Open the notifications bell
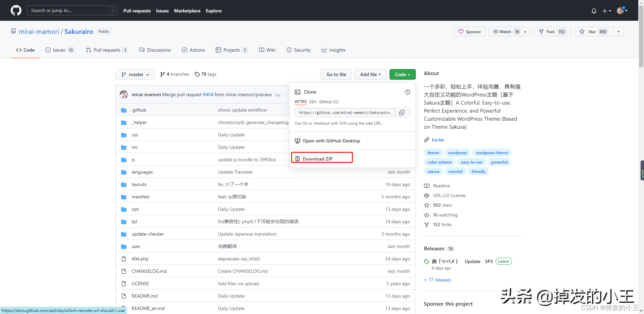The image size is (644, 314). coord(594,11)
